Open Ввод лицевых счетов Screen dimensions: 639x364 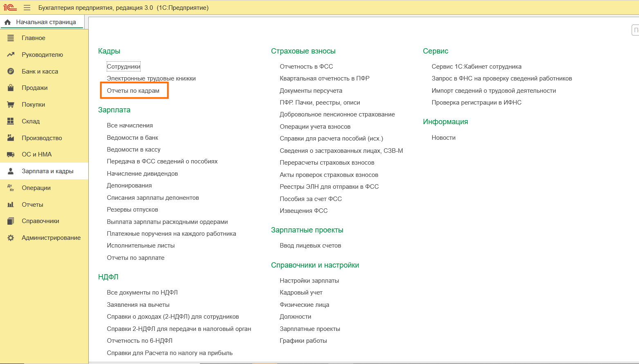(x=310, y=246)
